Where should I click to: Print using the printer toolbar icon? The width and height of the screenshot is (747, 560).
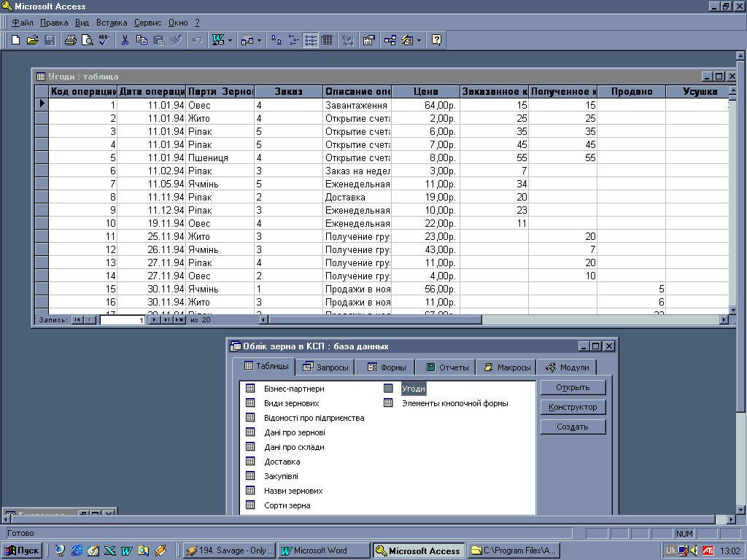click(x=70, y=40)
